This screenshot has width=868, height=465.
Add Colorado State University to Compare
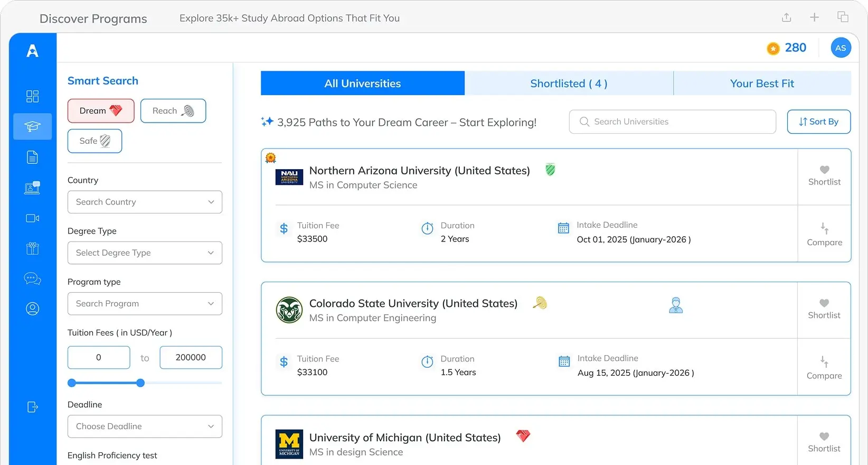click(824, 368)
